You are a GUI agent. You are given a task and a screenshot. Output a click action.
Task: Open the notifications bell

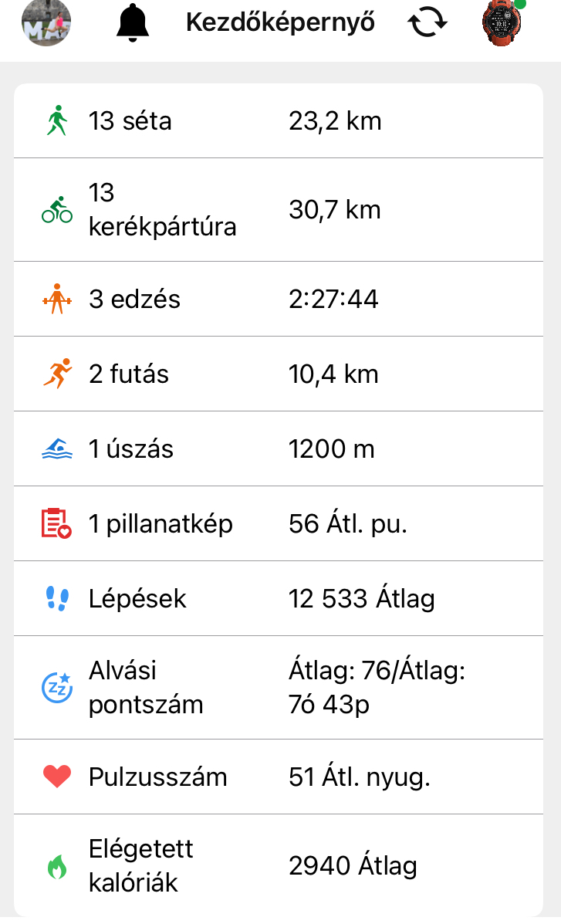[132, 22]
